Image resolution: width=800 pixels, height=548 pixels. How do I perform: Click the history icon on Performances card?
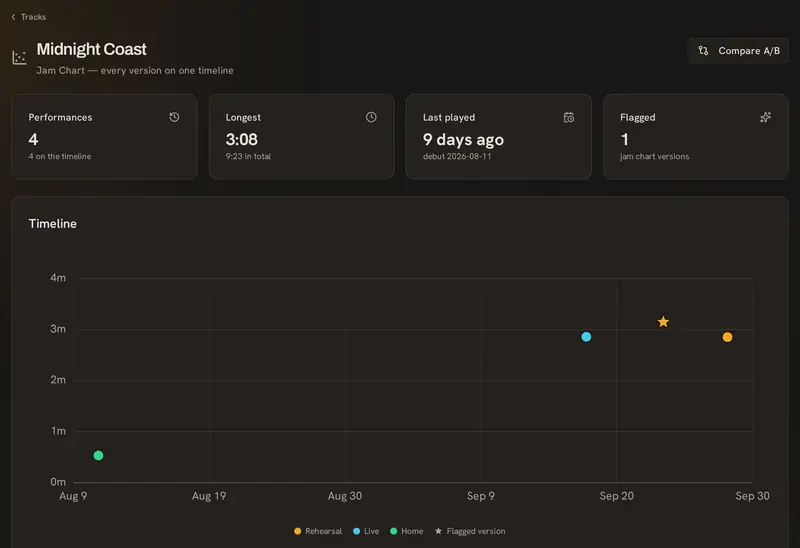(174, 117)
